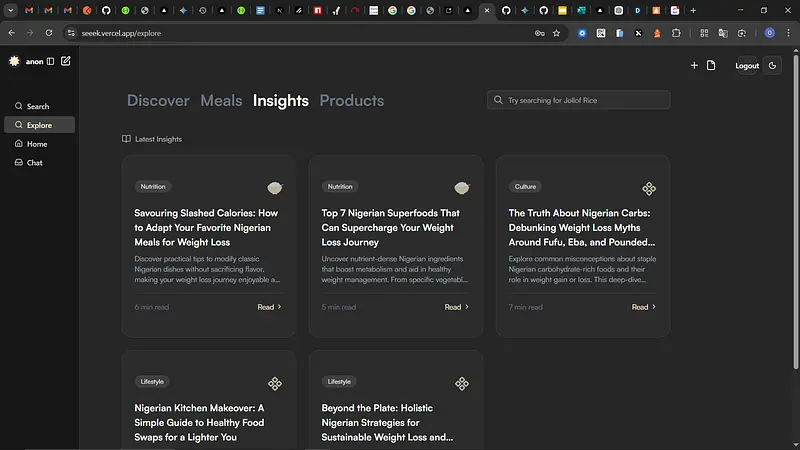Click the Latest Insights book icon

(126, 139)
